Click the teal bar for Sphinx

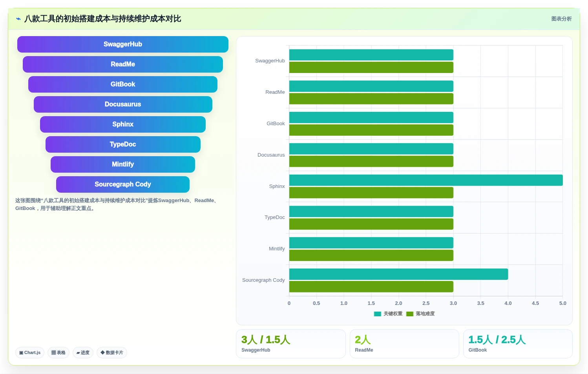point(426,180)
